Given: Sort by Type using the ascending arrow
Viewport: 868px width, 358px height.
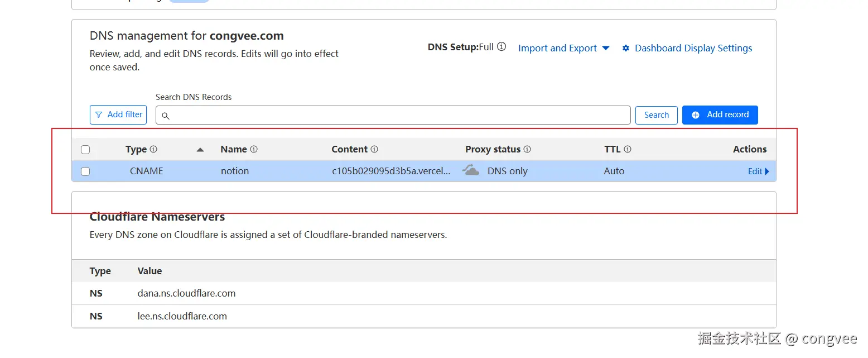Looking at the screenshot, I should 200,149.
